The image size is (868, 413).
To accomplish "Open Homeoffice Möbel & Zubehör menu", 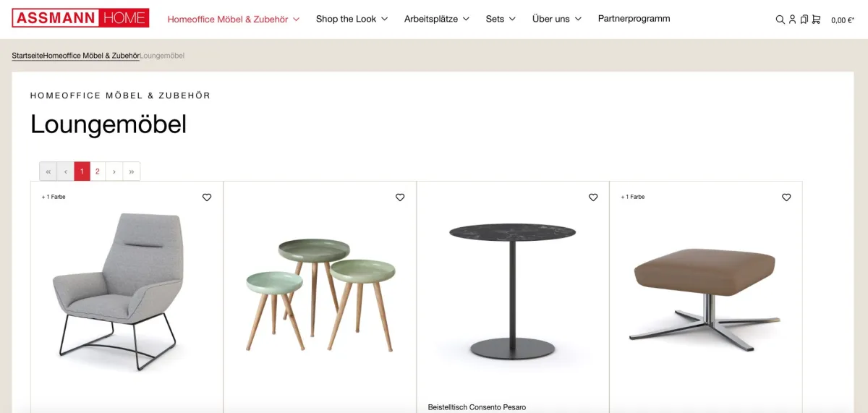I will [234, 19].
